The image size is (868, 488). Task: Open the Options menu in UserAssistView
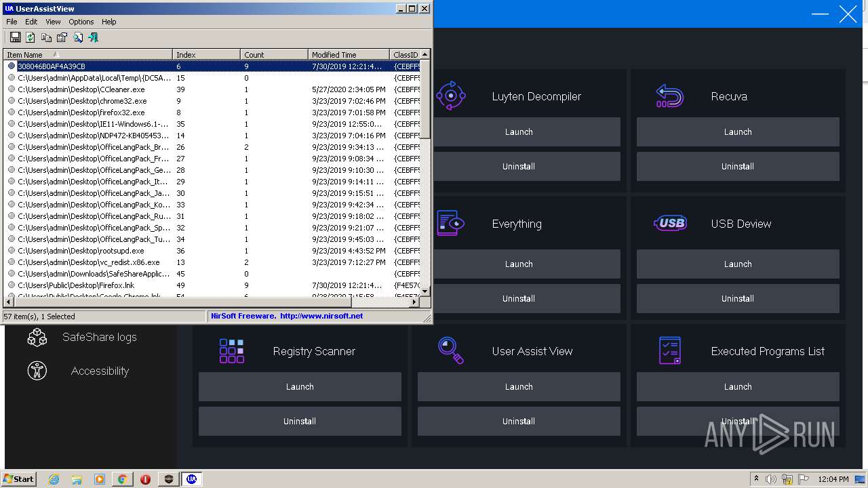81,22
